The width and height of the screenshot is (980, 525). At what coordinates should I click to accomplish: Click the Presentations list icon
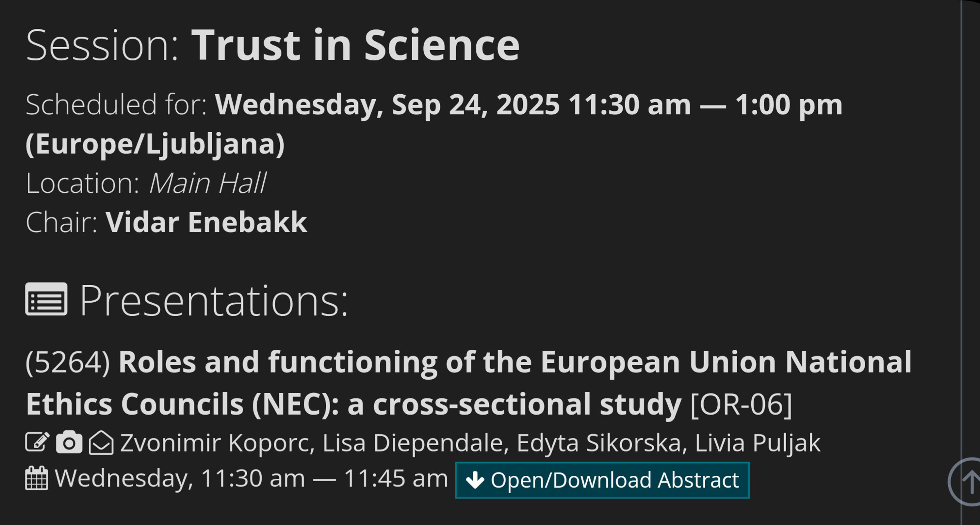[x=46, y=299]
